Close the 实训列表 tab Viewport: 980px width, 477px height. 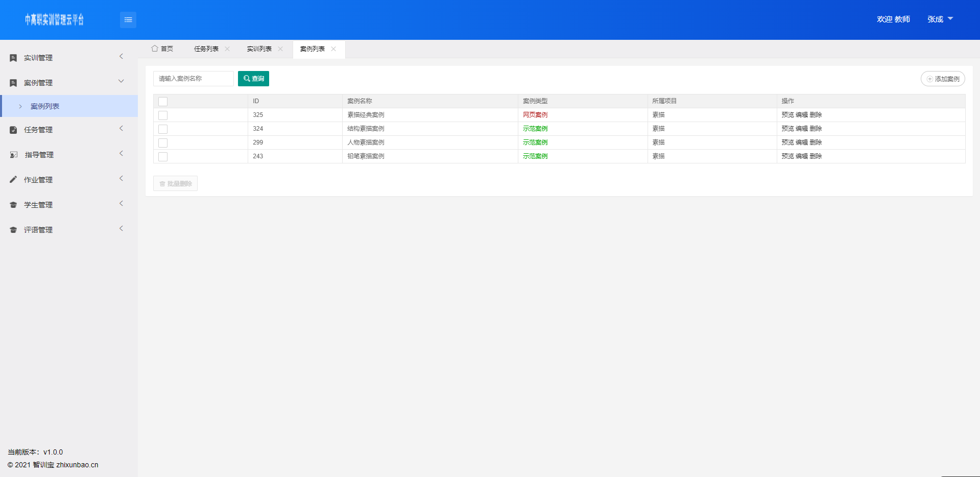click(280, 49)
